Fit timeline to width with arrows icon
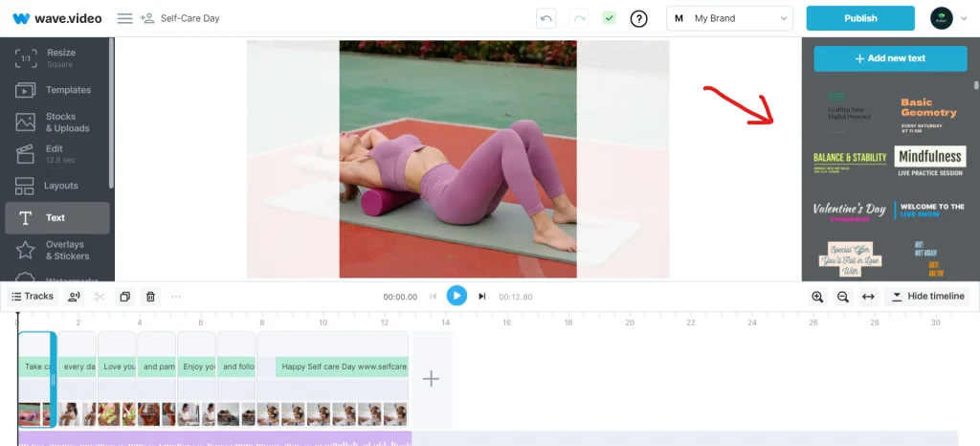Screen dimensions: 980x446 (868, 297)
